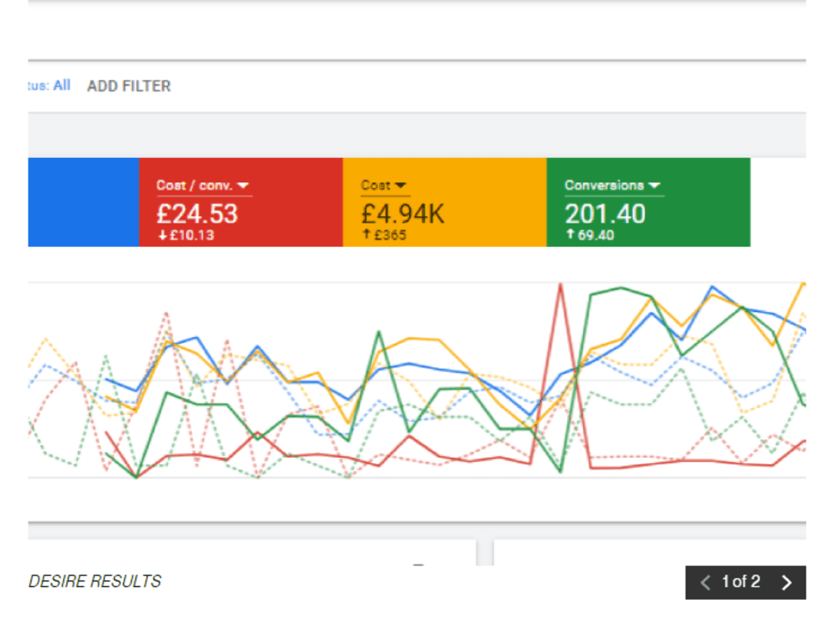Go to next image arrow
Screen dimensions: 840x630
point(786,582)
